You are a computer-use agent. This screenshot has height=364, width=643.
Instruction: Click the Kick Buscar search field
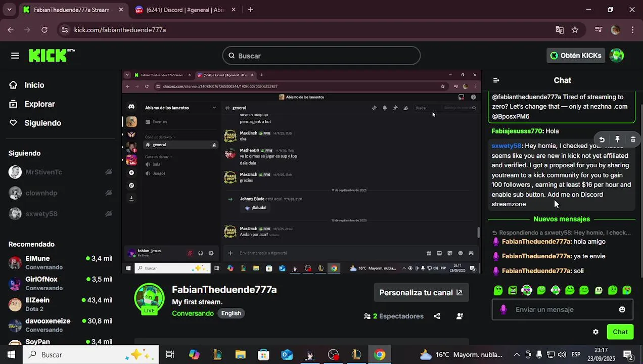coord(321,56)
